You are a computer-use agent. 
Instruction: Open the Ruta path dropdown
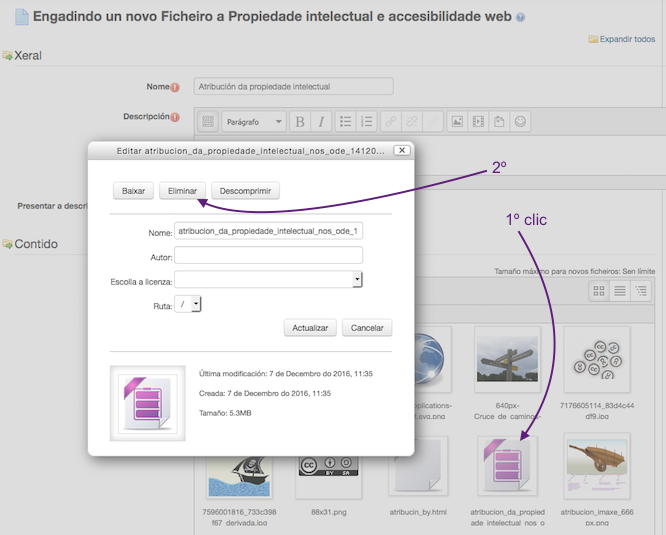tap(188, 304)
